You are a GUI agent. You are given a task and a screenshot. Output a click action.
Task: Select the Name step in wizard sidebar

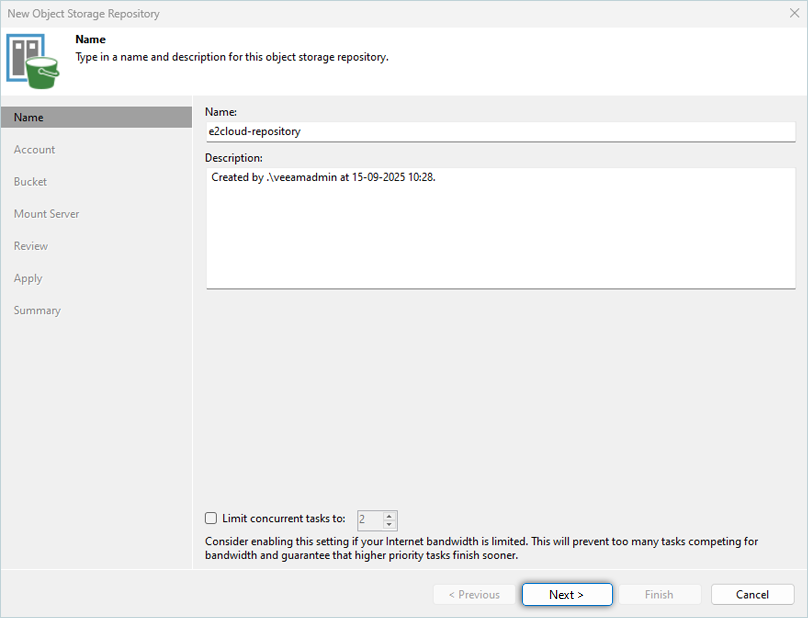[x=29, y=117]
